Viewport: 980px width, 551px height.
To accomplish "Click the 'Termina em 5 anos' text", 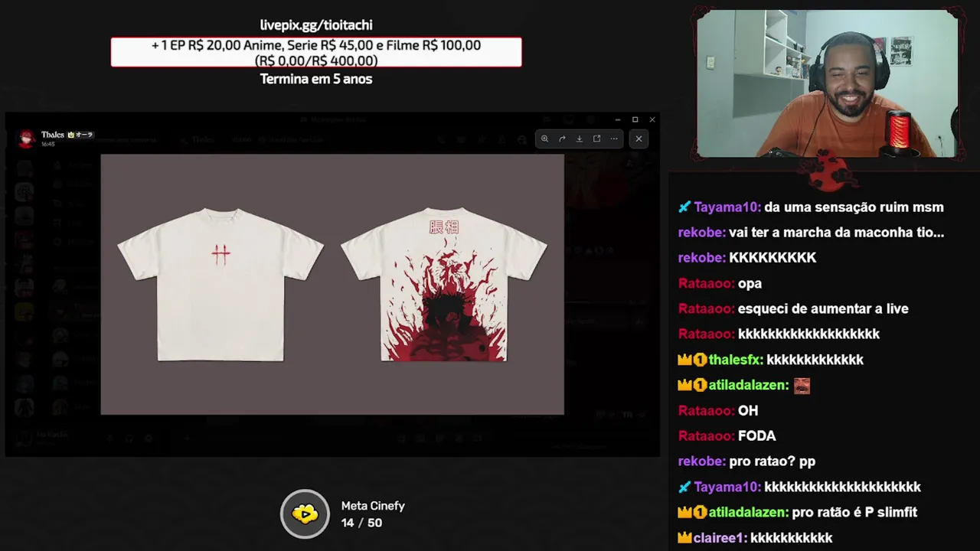I will coord(316,79).
